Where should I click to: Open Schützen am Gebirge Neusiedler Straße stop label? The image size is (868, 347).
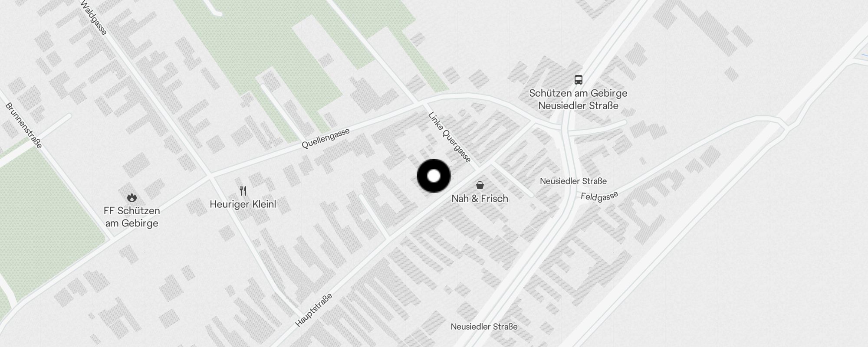578,99
